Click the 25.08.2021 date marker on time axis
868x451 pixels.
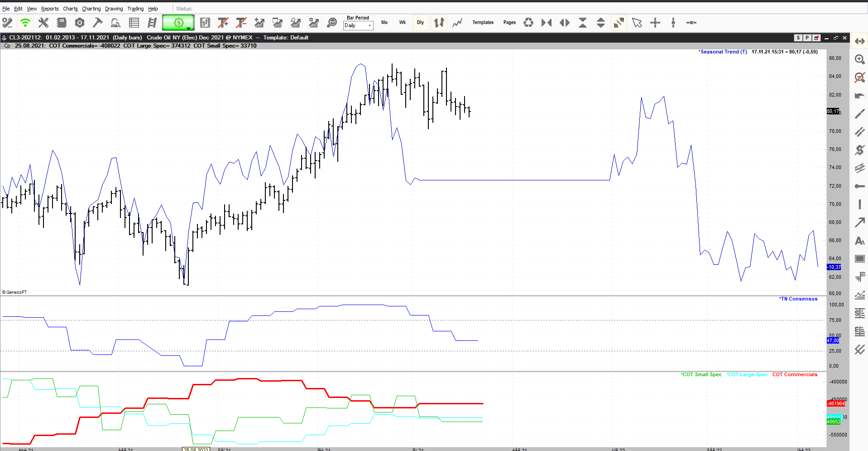click(x=196, y=449)
